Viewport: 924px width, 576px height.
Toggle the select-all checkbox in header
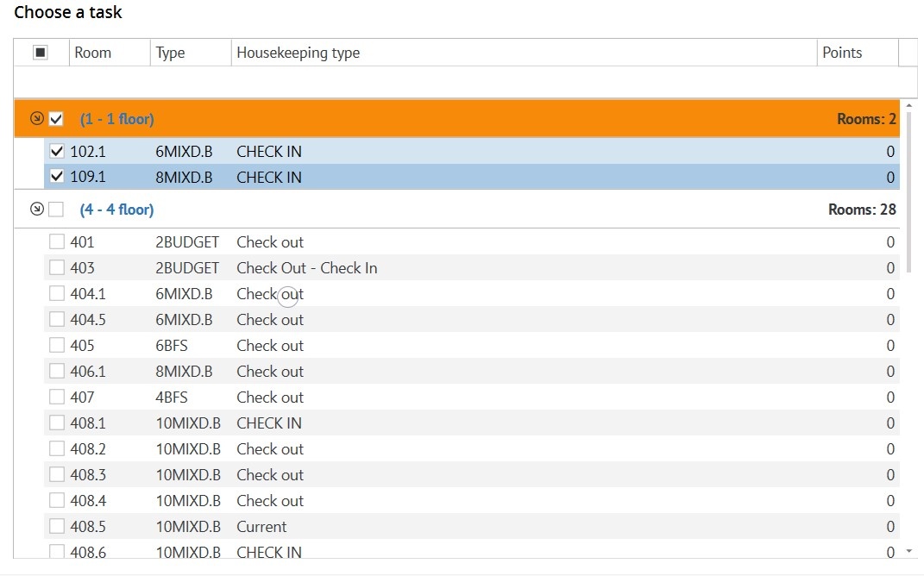(40, 53)
